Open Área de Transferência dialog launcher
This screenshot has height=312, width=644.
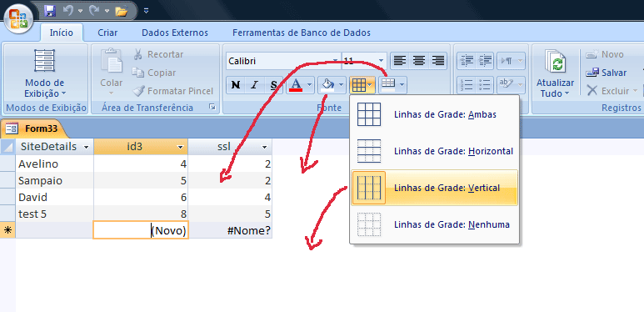212,108
